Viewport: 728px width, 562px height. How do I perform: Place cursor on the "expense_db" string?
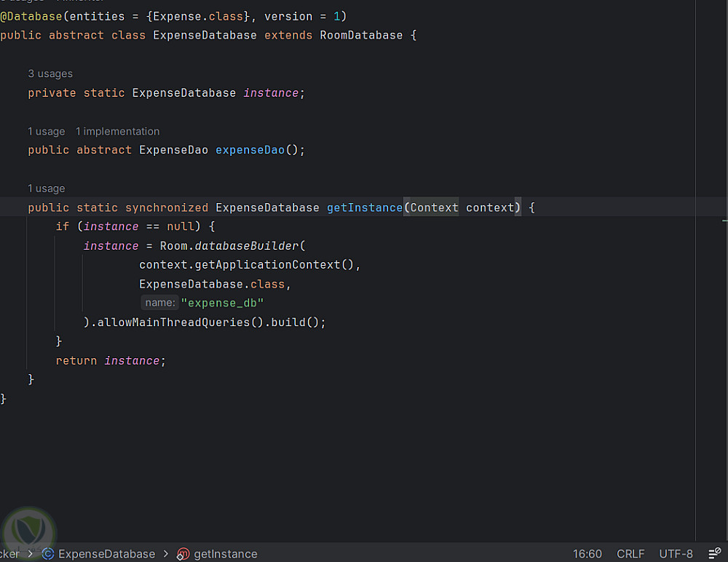coord(222,303)
